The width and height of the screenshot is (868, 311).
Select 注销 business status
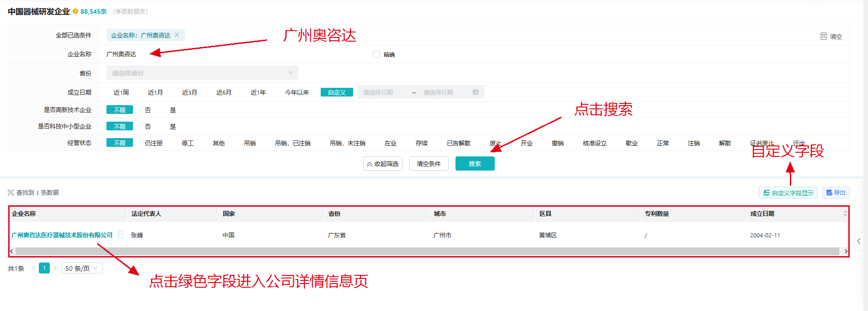[x=694, y=143]
